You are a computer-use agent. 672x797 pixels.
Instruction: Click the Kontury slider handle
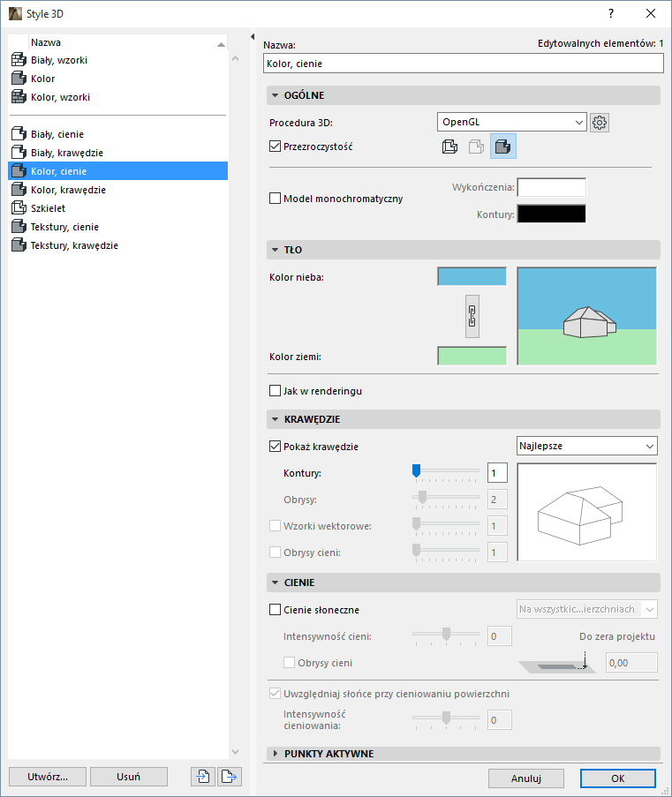pyautogui.click(x=416, y=471)
